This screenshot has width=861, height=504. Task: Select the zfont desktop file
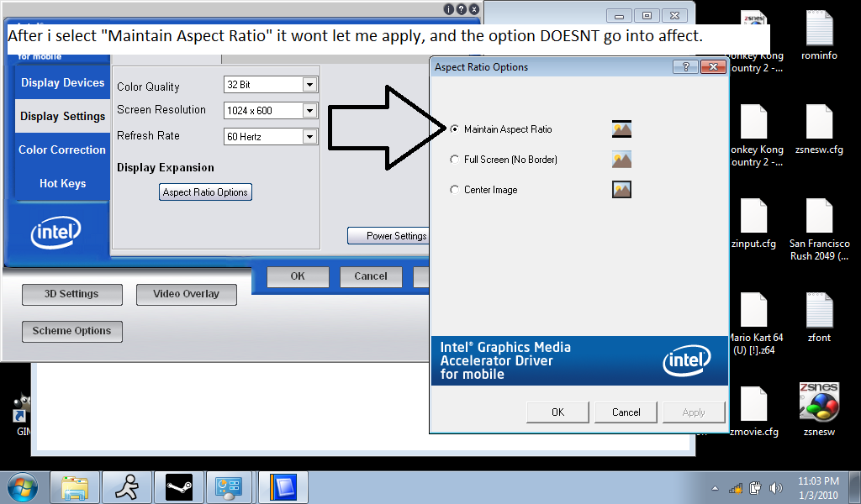(x=819, y=318)
